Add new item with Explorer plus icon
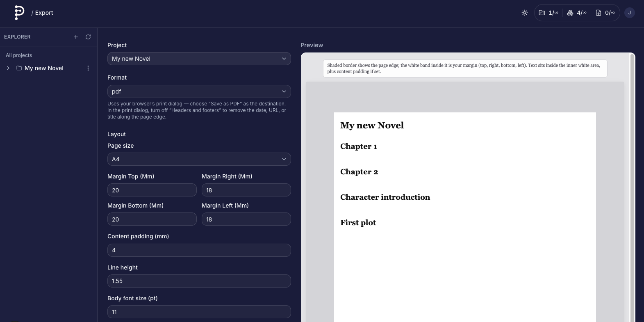The width and height of the screenshot is (644, 322). 76,37
